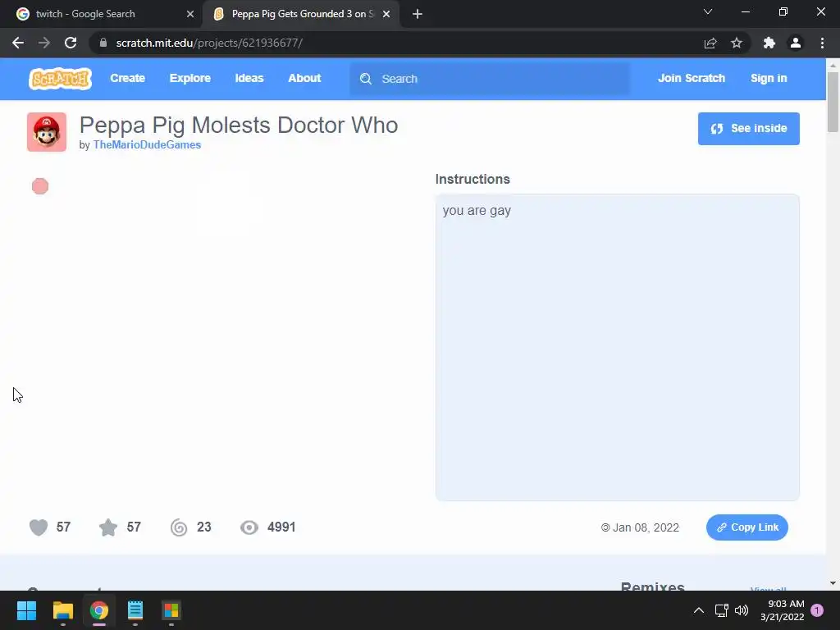Viewport: 840px width, 630px height.
Task: Switch to the twitch - Google Search tab
Action: (105, 14)
